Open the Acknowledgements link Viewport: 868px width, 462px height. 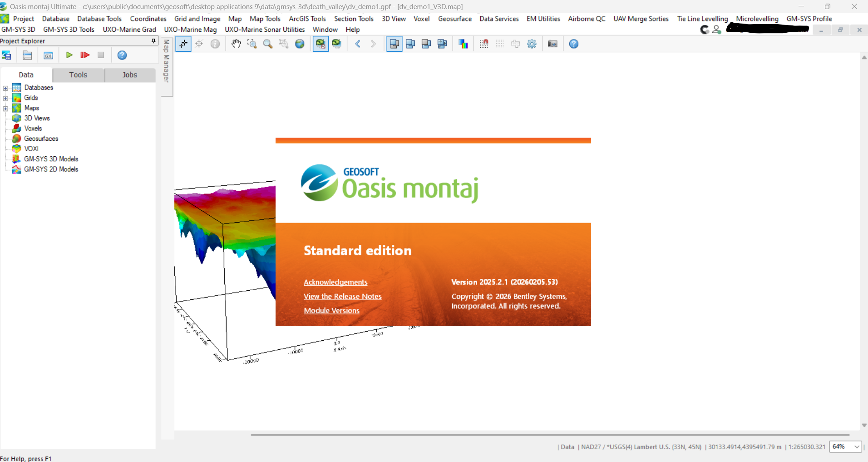pos(335,282)
